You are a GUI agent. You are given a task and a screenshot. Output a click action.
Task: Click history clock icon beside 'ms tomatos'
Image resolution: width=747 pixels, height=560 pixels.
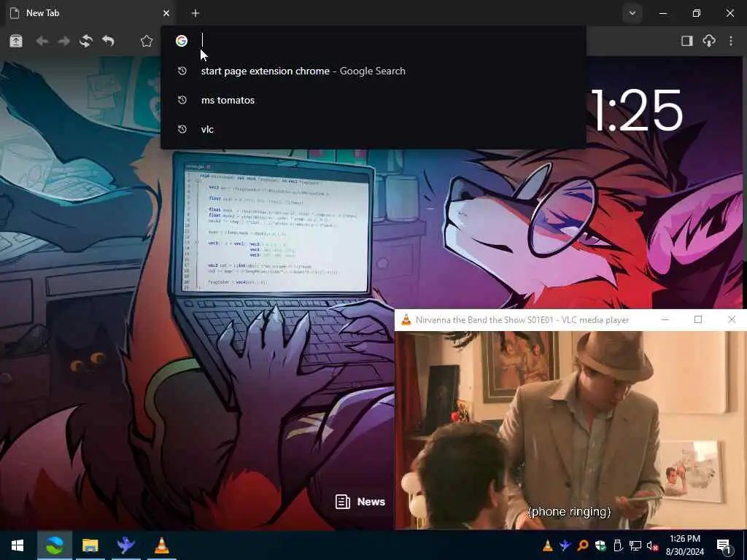(182, 100)
